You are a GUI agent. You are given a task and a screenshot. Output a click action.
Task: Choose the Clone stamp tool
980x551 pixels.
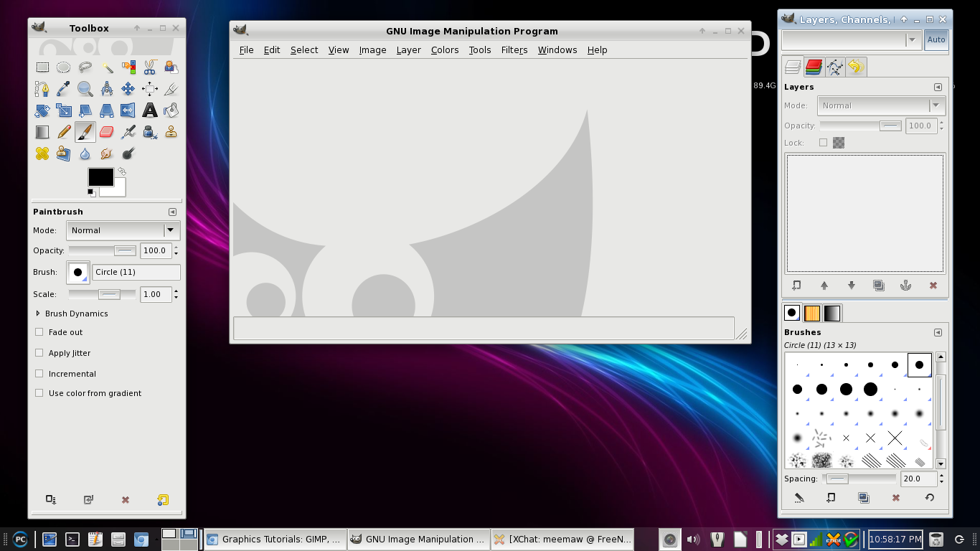pos(171,132)
